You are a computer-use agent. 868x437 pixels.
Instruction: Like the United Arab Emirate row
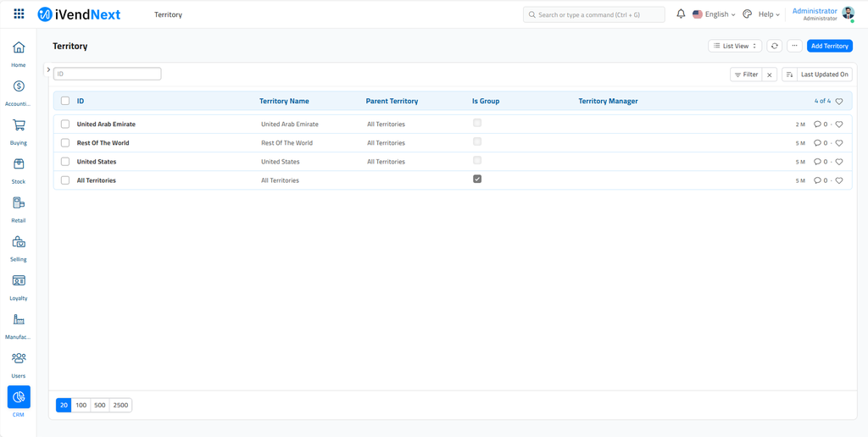click(838, 124)
